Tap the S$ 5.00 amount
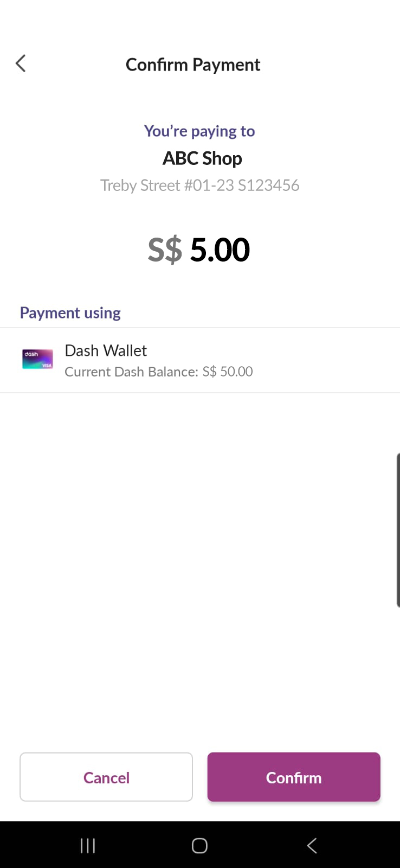Screen dimensions: 400x868 [199, 250]
